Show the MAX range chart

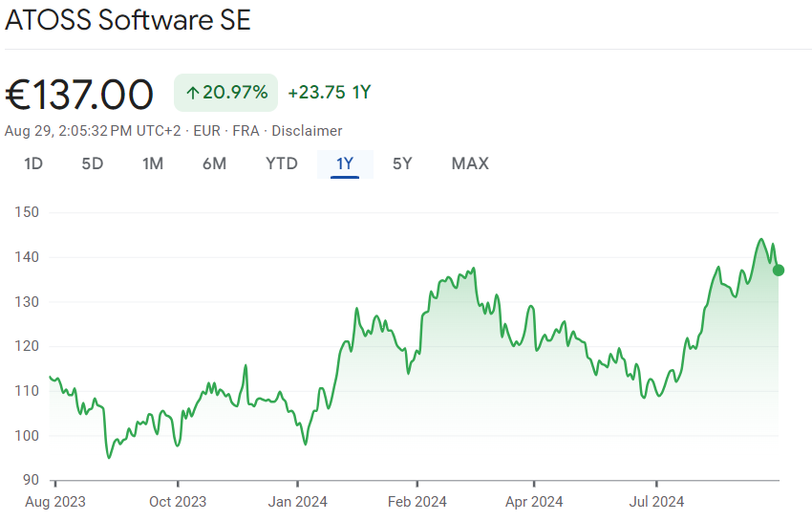click(x=470, y=163)
